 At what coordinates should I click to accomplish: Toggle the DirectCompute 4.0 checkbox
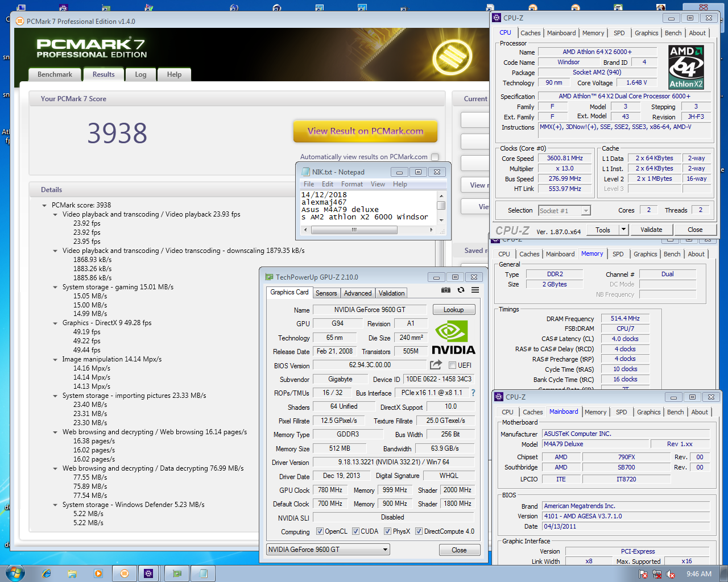[x=419, y=531]
